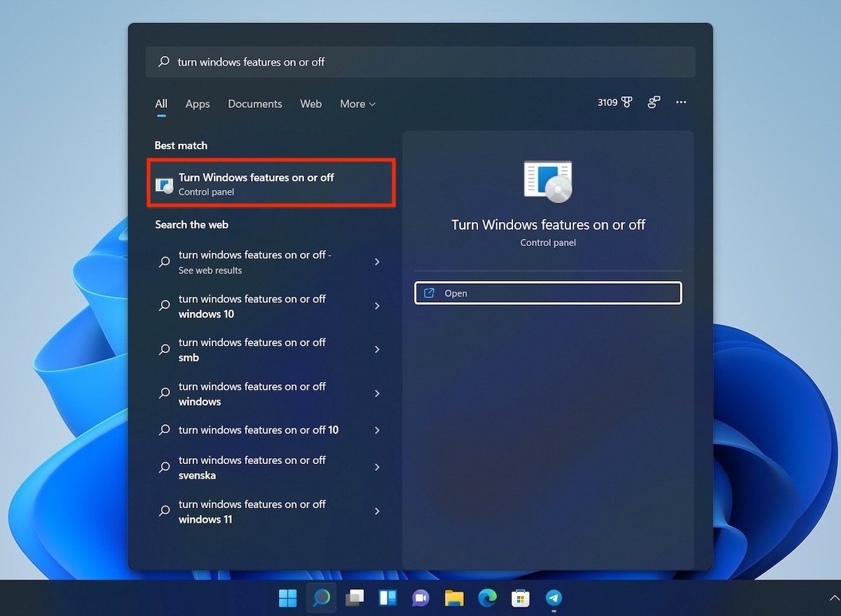Click magnifier beside 'See web results' suggestion
841x616 pixels.
tap(165, 261)
